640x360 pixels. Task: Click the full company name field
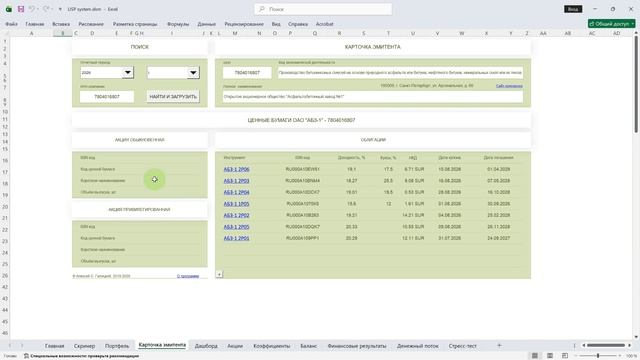pos(373,97)
